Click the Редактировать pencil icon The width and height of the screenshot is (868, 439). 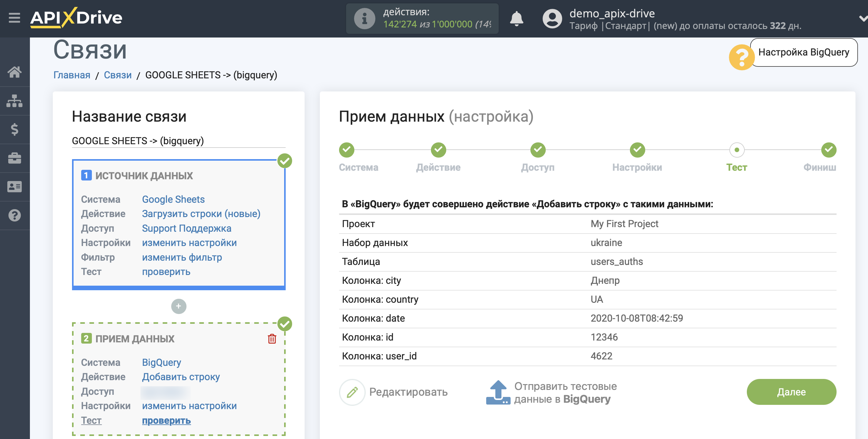tap(352, 392)
